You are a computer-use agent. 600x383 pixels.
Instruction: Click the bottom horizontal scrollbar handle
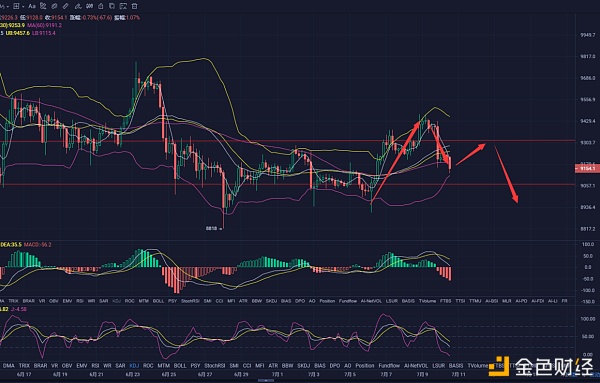(266, 381)
